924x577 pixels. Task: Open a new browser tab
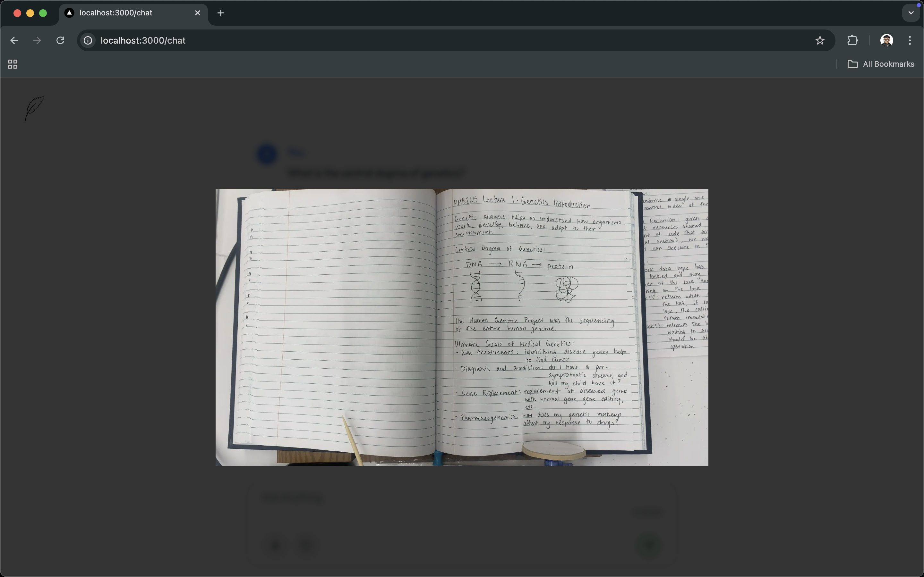pyautogui.click(x=221, y=13)
